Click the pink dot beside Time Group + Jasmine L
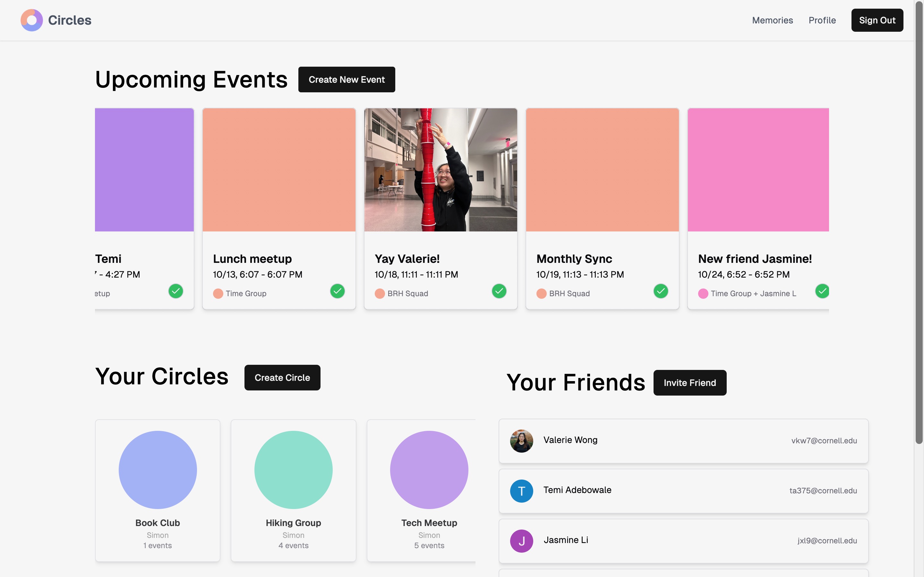Viewport: 924px width, 577px height. tap(703, 293)
